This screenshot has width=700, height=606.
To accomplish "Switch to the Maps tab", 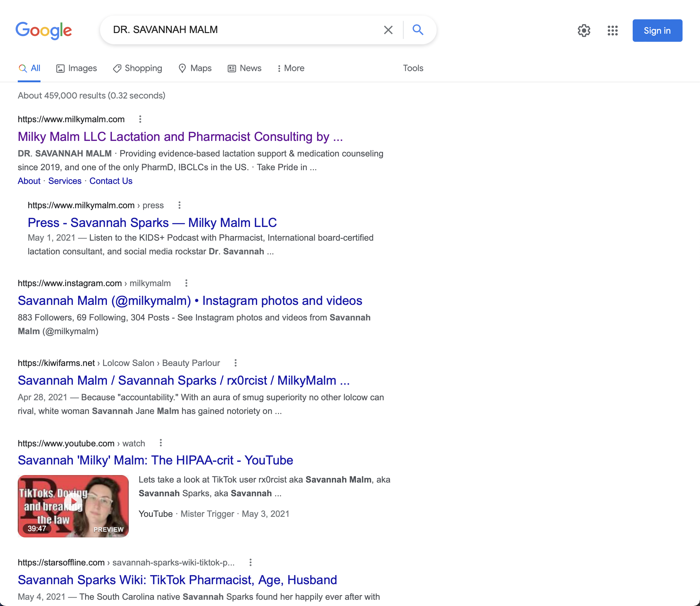I will click(x=195, y=68).
